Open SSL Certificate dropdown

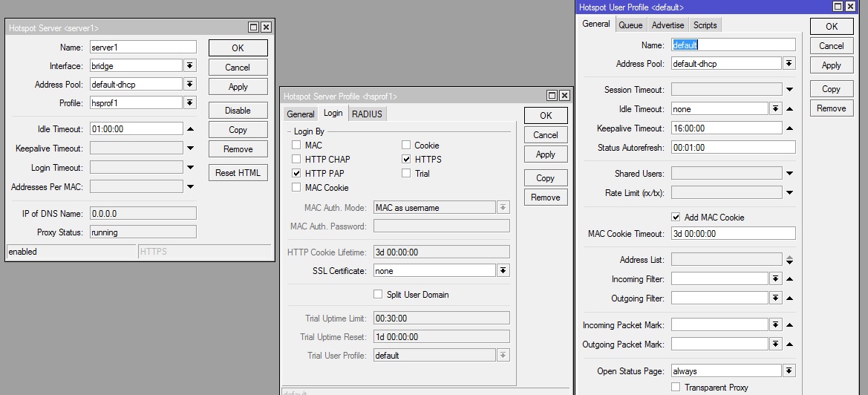(x=503, y=270)
